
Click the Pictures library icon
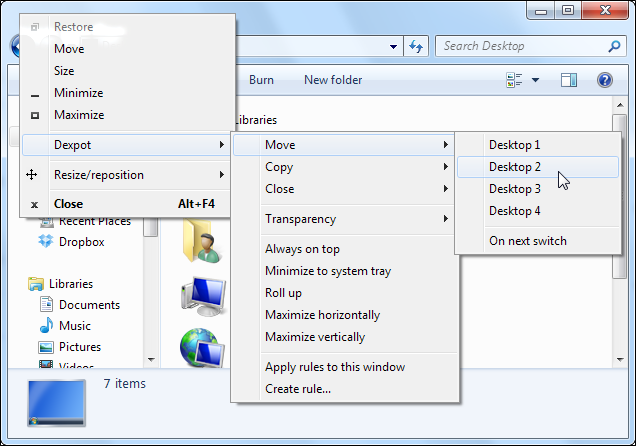click(x=46, y=347)
